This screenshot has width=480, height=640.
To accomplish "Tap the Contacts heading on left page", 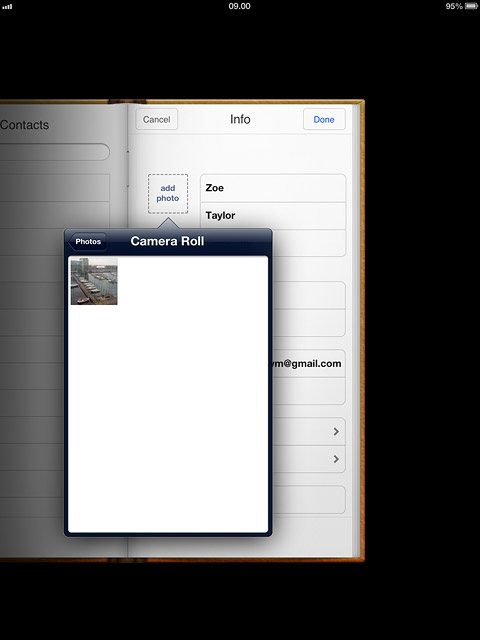I will click(24, 125).
